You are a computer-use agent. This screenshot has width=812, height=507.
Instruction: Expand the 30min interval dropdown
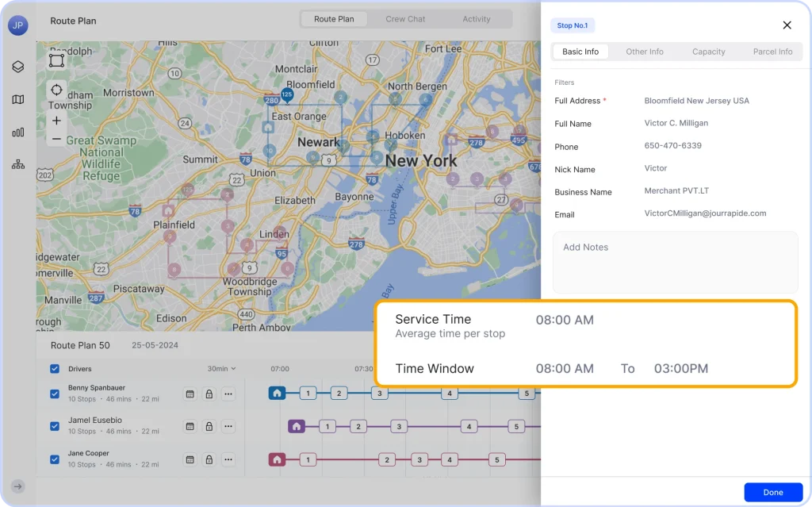222,369
